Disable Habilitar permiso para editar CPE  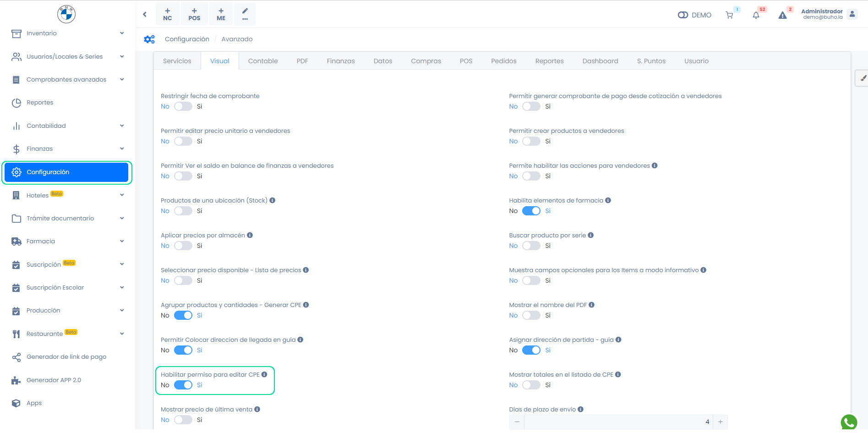coord(183,385)
